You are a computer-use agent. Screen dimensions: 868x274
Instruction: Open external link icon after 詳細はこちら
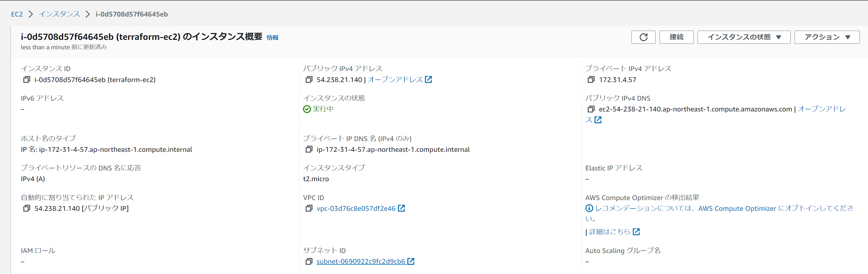pyautogui.click(x=636, y=232)
